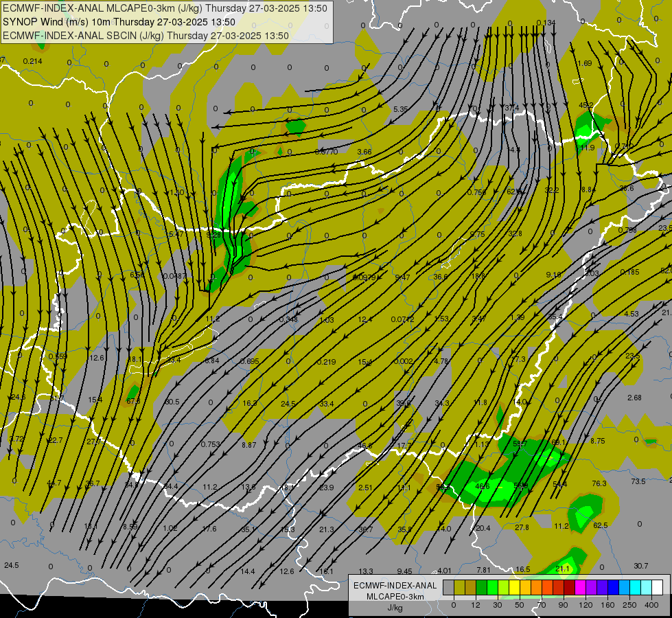Click the map value 3.66
This screenshot has height=618, width=672.
[x=364, y=152]
